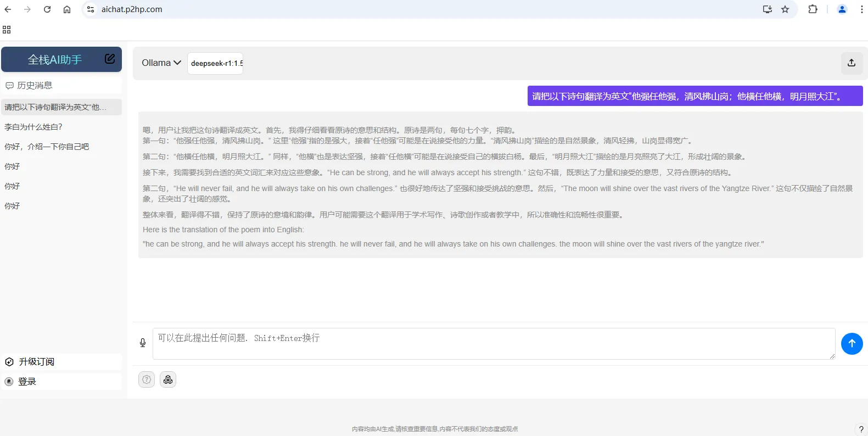Click the 全栈AI助手 title button
Viewport: 868px width, 436px height.
click(x=55, y=59)
